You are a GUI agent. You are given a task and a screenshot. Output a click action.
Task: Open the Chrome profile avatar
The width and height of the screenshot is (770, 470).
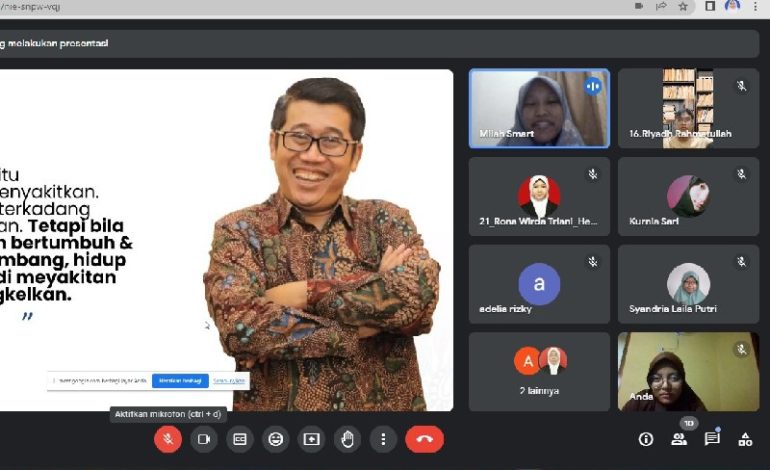[733, 6]
